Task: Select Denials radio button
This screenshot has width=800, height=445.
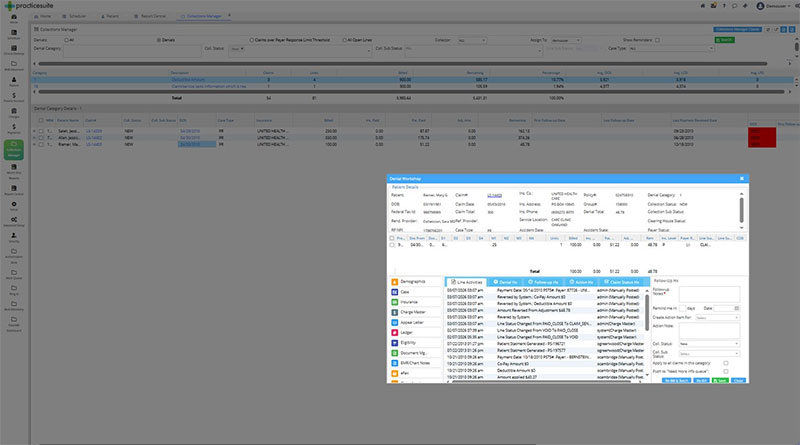Action: pyautogui.click(x=159, y=40)
